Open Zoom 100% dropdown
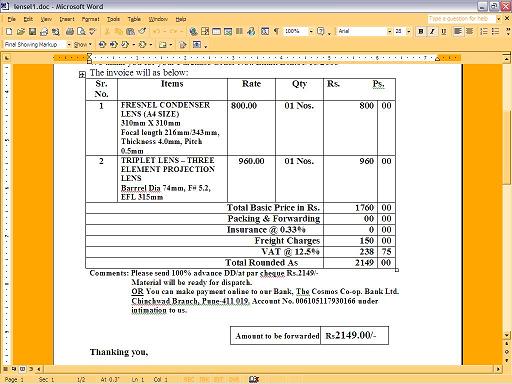 [311, 31]
